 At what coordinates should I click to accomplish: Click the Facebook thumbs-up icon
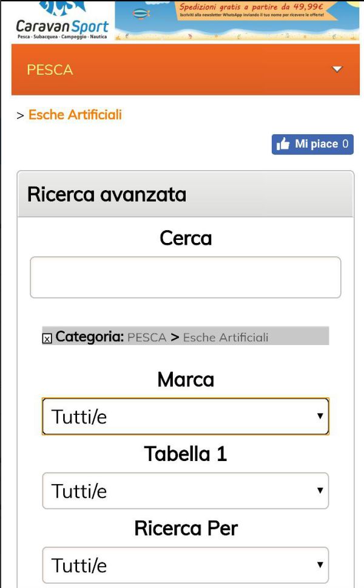(x=283, y=144)
